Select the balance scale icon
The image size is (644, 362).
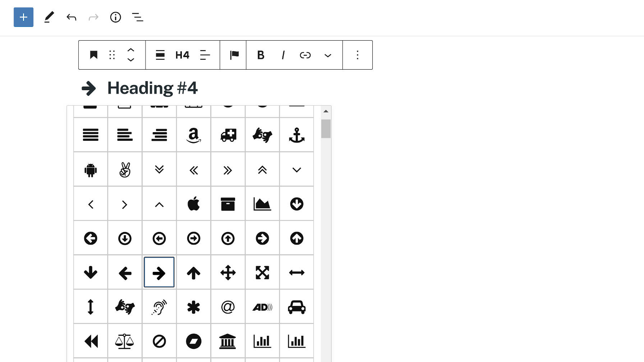click(125, 341)
